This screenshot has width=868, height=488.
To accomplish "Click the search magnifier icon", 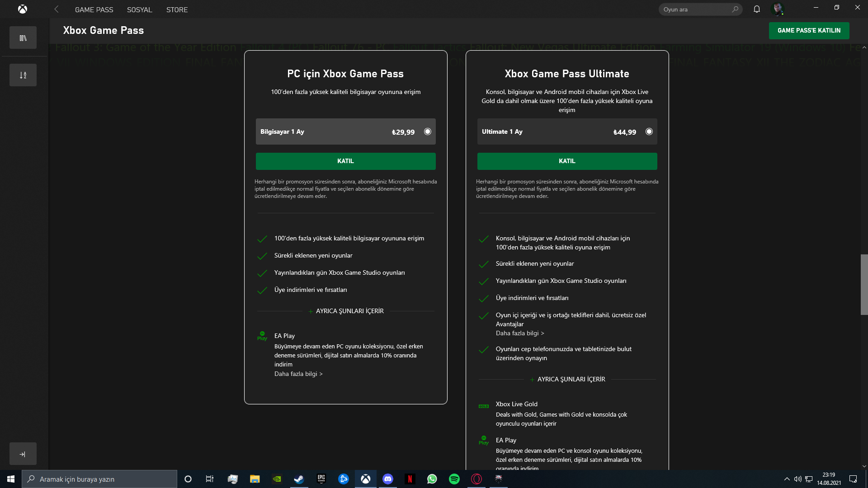I will (x=735, y=9).
